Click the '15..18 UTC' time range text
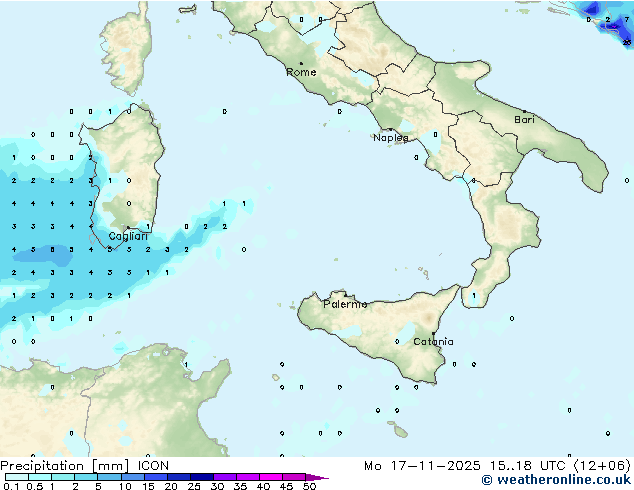Screen dimensions: 634x490 tap(527, 466)
